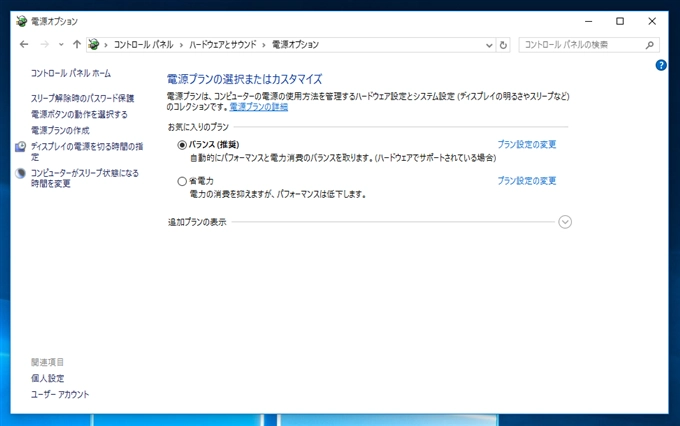The image size is (680, 426).
Task: Open help with the question mark icon
Action: pos(661,65)
